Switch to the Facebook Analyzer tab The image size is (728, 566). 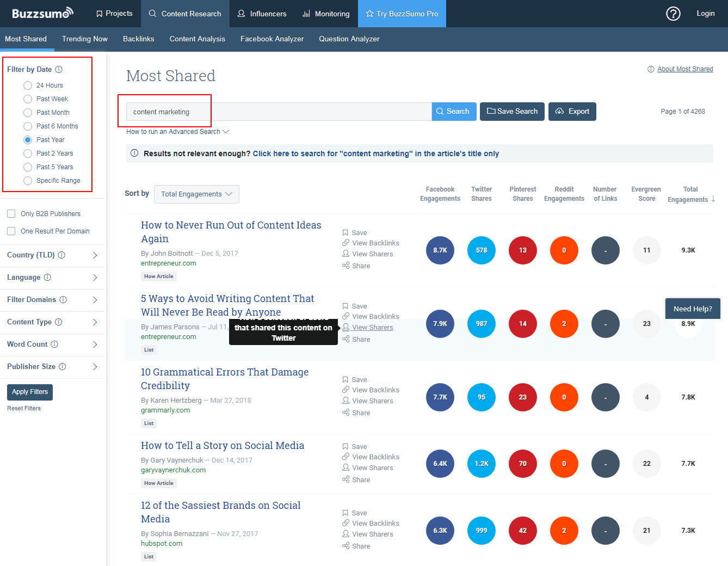(272, 39)
